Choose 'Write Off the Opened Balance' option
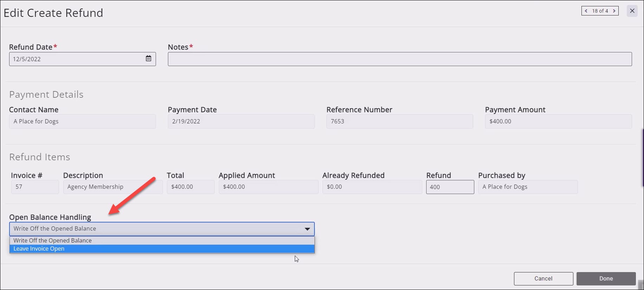The width and height of the screenshot is (644, 290). click(x=162, y=240)
